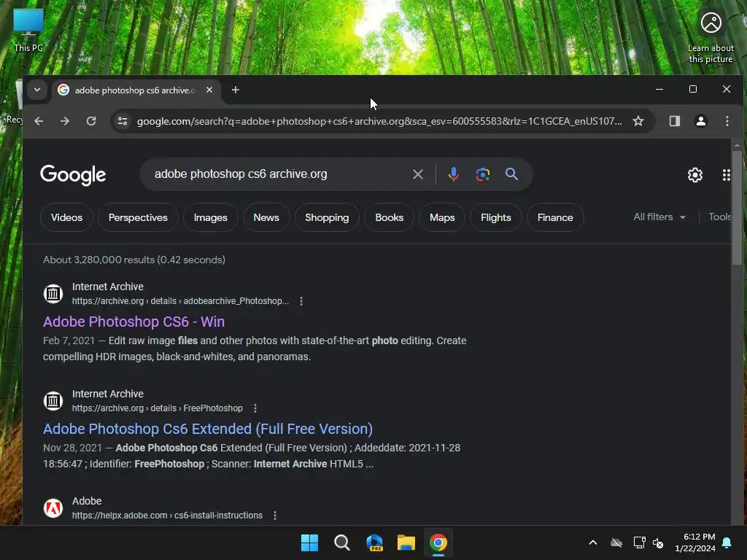
Task: Reload the current page
Action: click(x=91, y=121)
